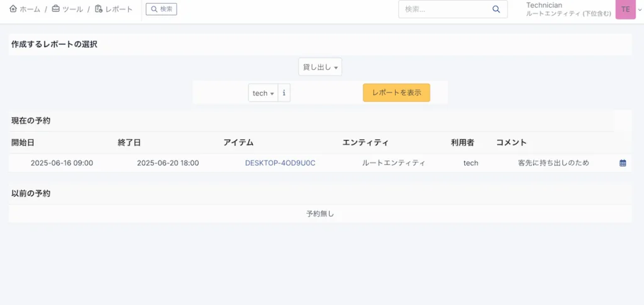This screenshot has height=305, width=644.
Task: Click the 以前の予約 section heading
Action: tap(31, 193)
